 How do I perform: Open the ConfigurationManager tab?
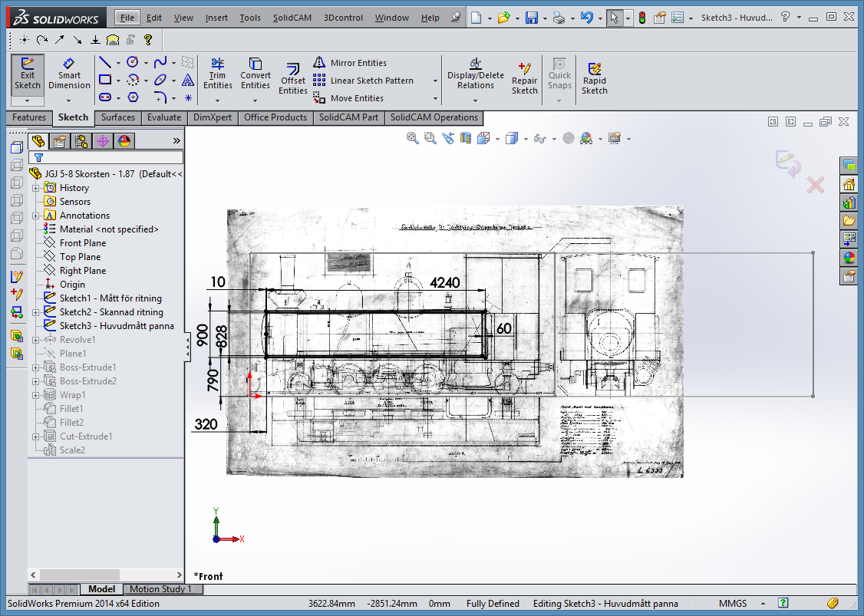pyautogui.click(x=81, y=142)
